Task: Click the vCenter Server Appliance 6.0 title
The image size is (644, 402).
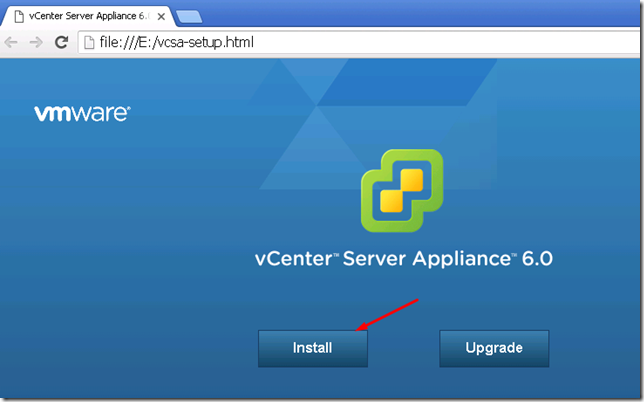Action: [x=404, y=259]
